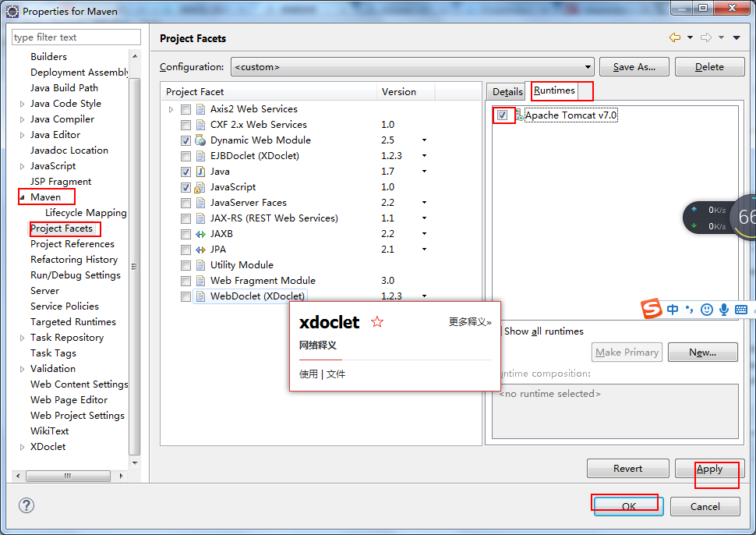The width and height of the screenshot is (756, 535).
Task: Click the Apply button
Action: (x=709, y=469)
